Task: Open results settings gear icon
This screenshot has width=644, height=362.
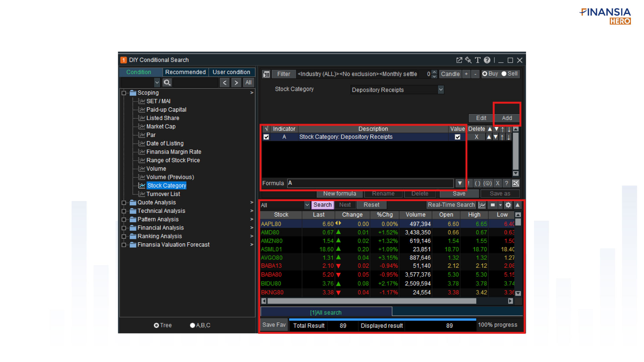Action: point(508,205)
